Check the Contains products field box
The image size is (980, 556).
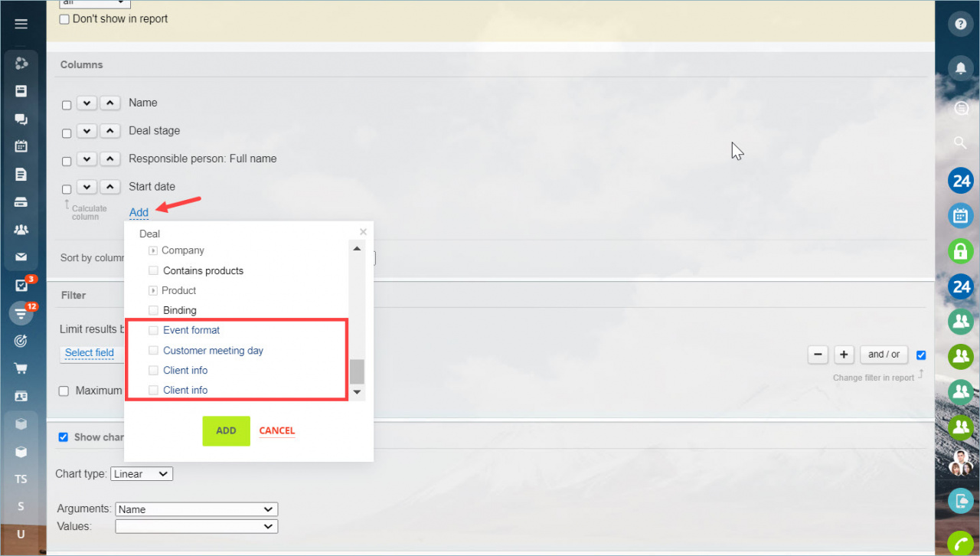(x=153, y=270)
